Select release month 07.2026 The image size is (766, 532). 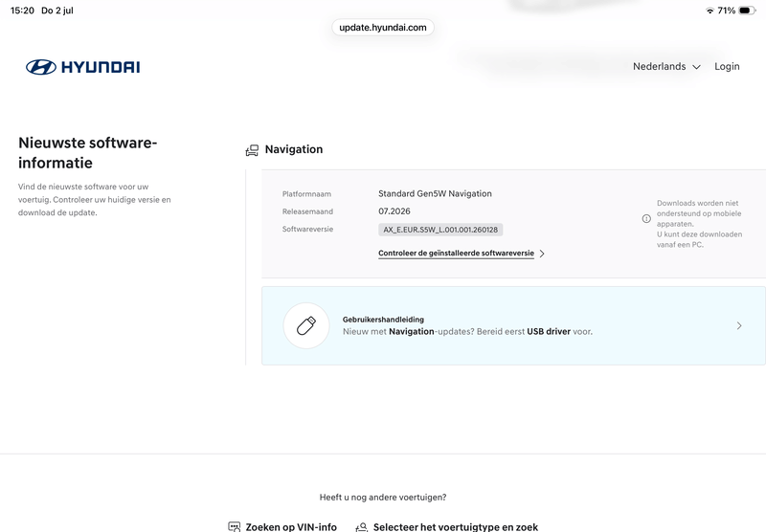click(394, 211)
